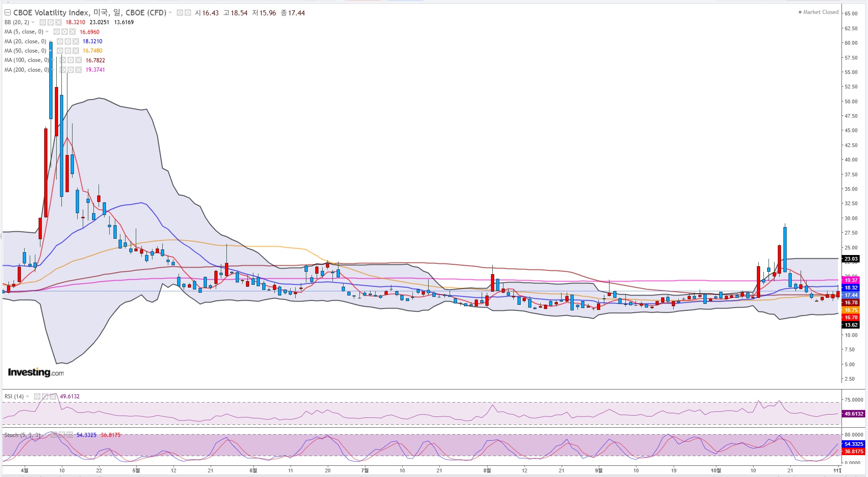Image resolution: width=868 pixels, height=477 pixels.
Task: Remove the Stoch (5, 3, 3) indicator
Action: tap(70, 435)
